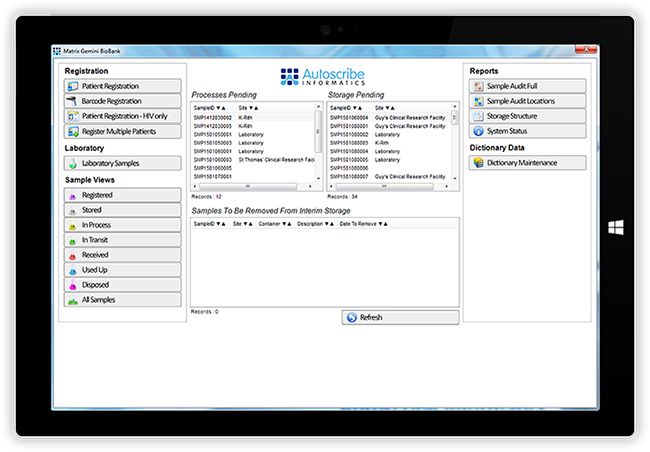Image resolution: width=650 pixels, height=452 pixels.
Task: View Stored samples flask icon
Action: (73, 210)
